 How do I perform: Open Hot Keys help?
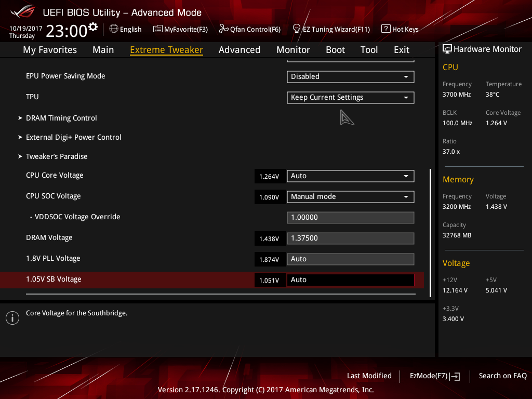(400, 29)
